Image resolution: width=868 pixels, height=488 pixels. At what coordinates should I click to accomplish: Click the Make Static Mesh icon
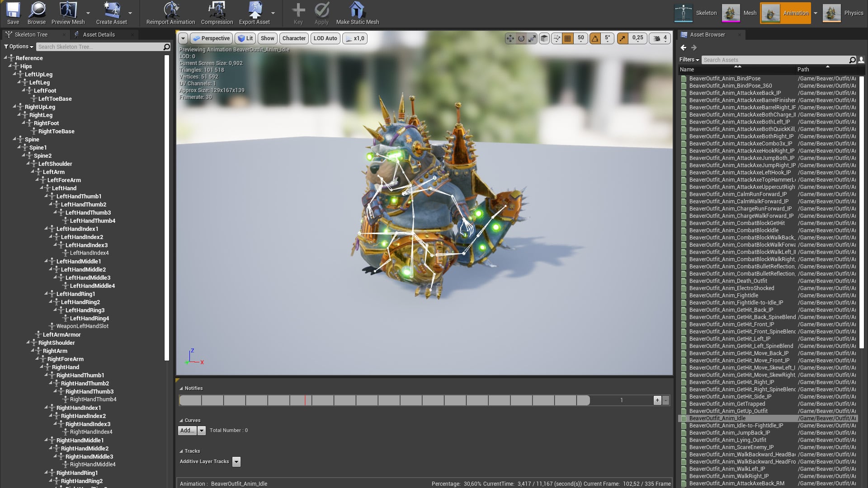tap(357, 13)
